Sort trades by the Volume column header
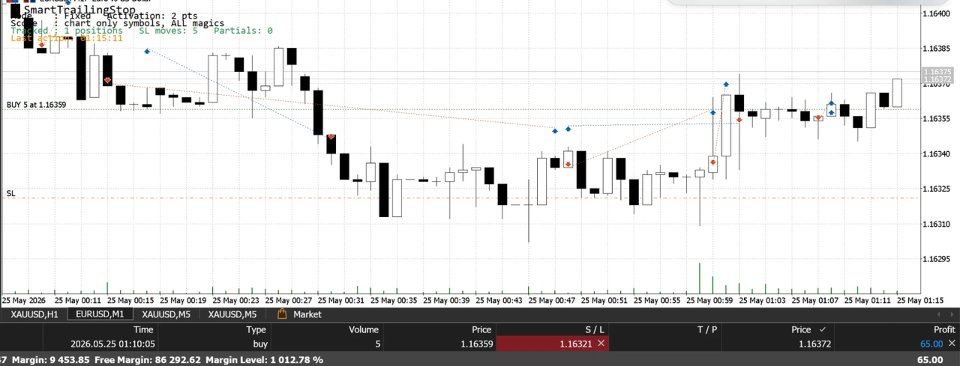Image resolution: width=960 pixels, height=366 pixels. pyautogui.click(x=364, y=329)
